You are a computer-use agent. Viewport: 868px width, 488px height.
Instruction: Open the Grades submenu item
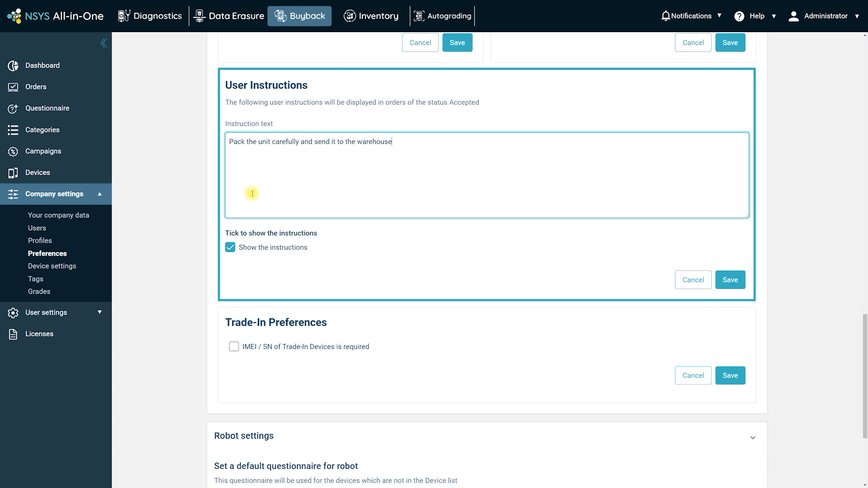tap(39, 291)
